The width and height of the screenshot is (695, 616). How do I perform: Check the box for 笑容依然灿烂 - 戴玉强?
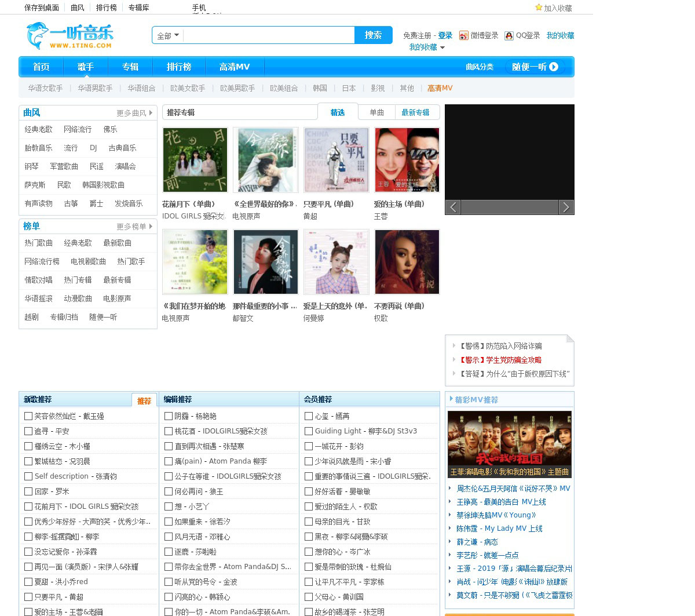pyautogui.click(x=28, y=416)
